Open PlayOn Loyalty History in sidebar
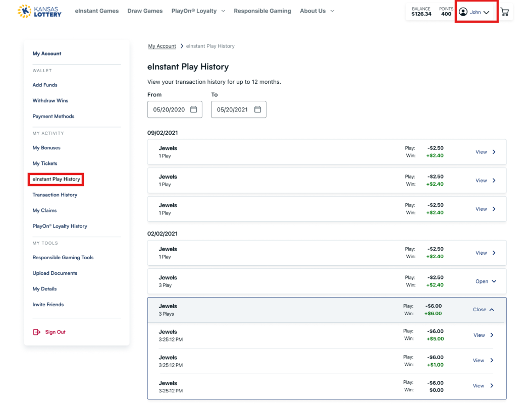 [60, 226]
